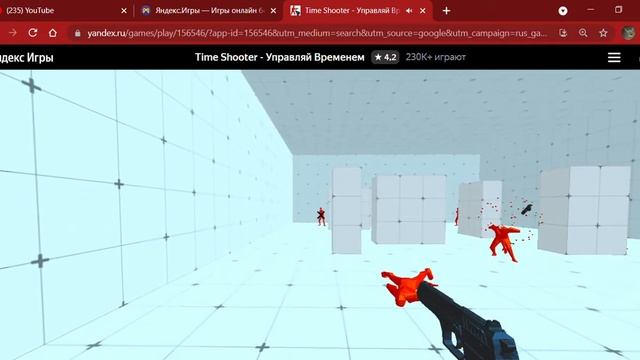
Task: Open the Яндекс Игры home logo
Action: 27,58
